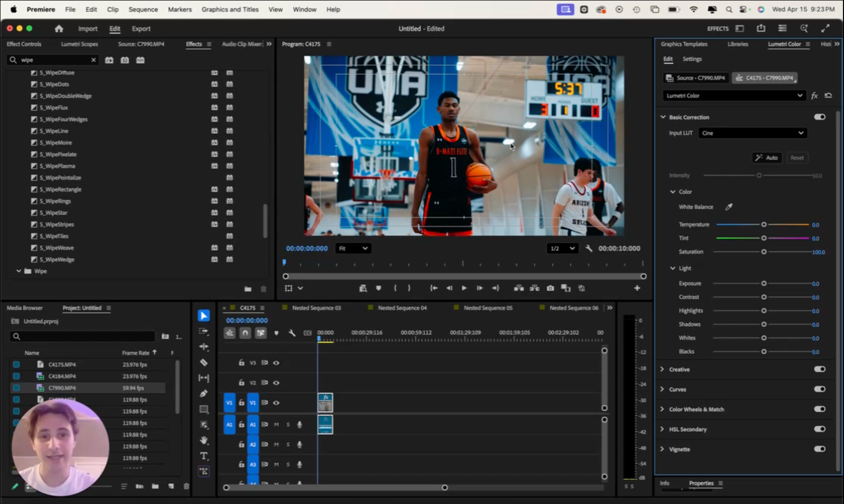Toggle Snap in Timeline magnet icon

tap(245, 333)
